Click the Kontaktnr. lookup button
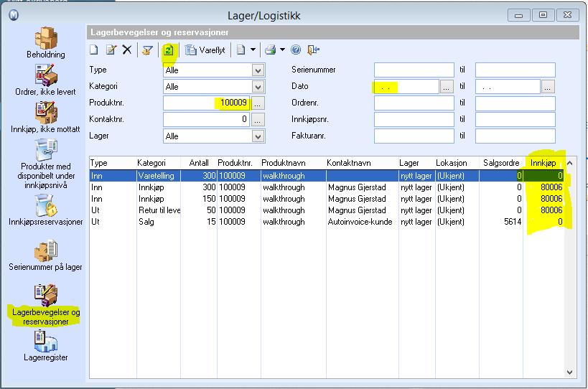The height and width of the screenshot is (389, 588). (257, 120)
